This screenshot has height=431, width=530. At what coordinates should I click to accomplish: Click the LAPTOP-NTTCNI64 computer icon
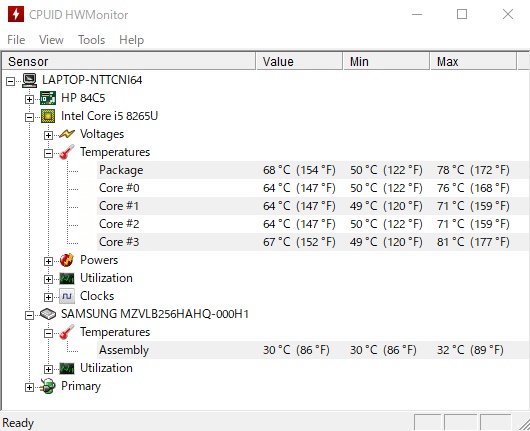[29, 80]
